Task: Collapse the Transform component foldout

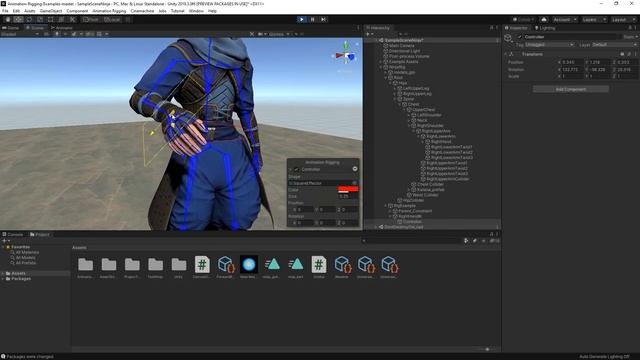Action: pyautogui.click(x=506, y=54)
